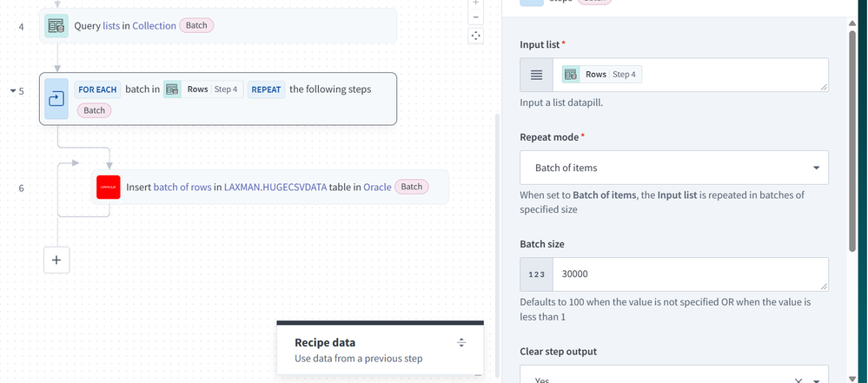Click the 'Clear step output' field label
This screenshot has height=383, width=868.
(x=557, y=352)
